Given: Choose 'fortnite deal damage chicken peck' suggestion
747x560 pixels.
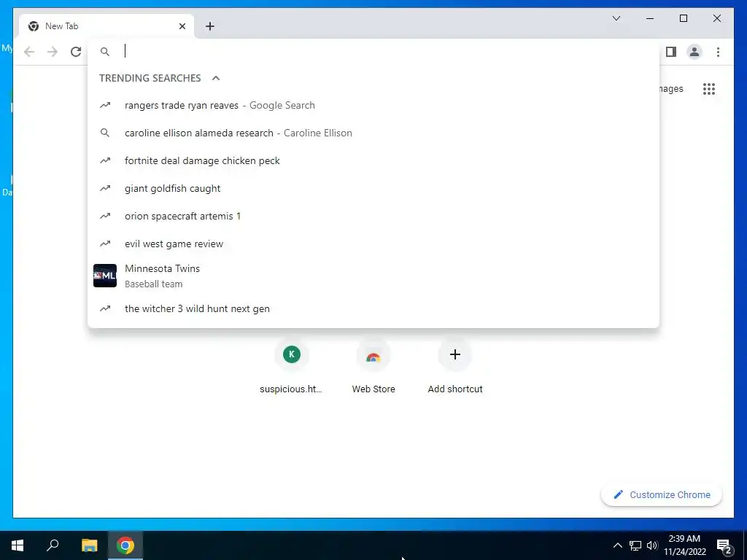Looking at the screenshot, I should (373, 160).
